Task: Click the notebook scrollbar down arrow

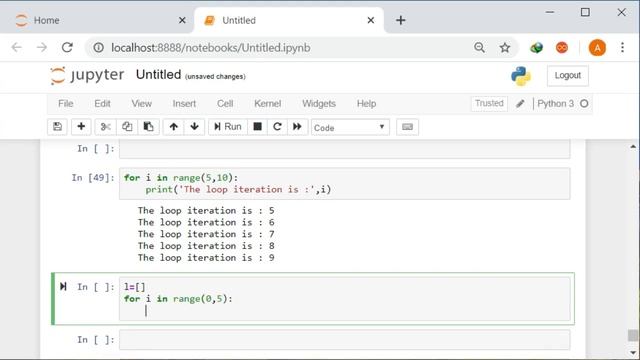Action: [x=633, y=353]
